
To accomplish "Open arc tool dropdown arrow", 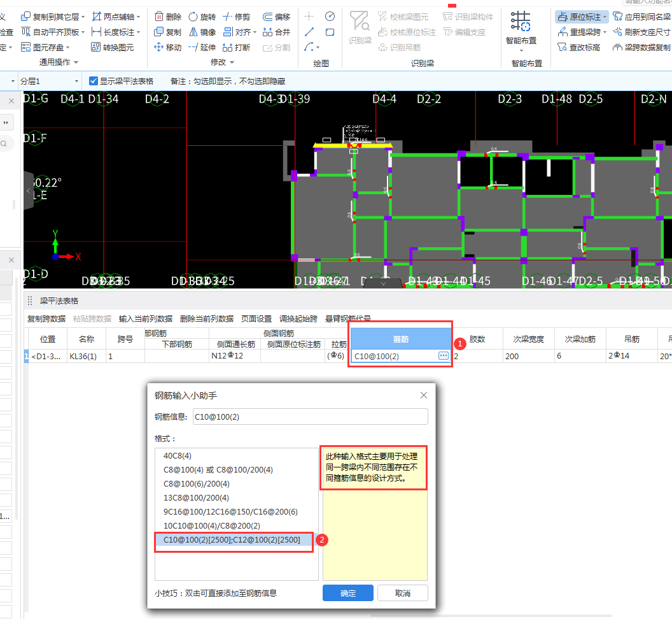I will [318, 48].
